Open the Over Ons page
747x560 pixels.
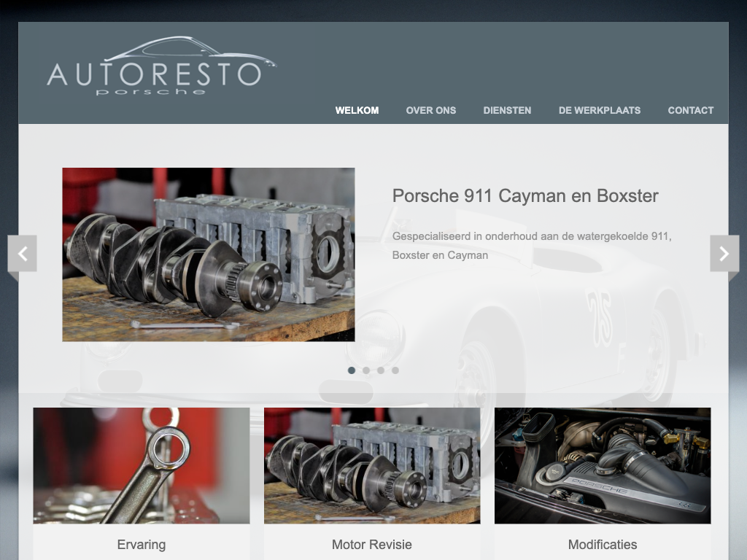pos(430,110)
